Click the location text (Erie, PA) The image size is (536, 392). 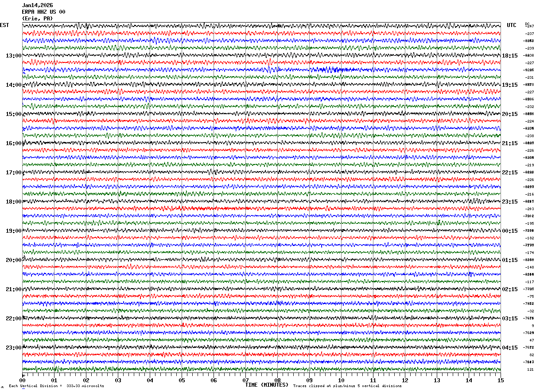point(37,19)
